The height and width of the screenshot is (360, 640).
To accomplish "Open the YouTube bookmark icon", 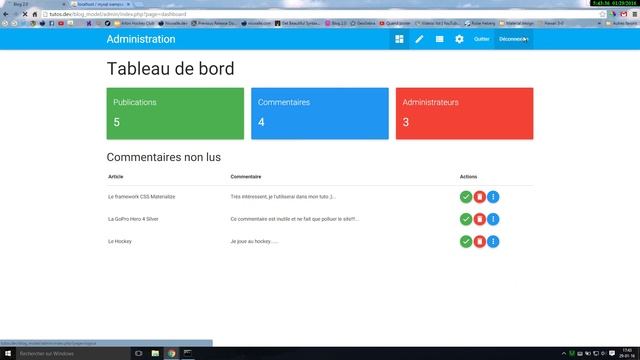I will [61, 23].
